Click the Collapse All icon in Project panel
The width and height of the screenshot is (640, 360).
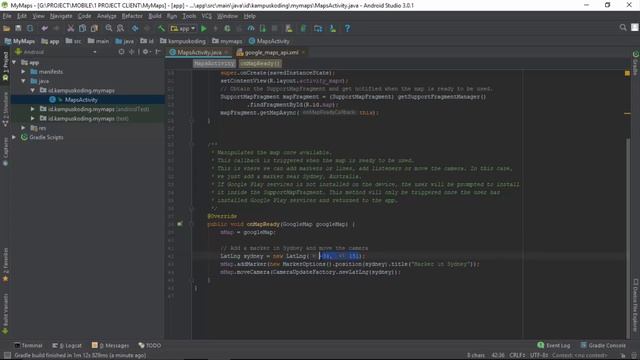pos(132,52)
